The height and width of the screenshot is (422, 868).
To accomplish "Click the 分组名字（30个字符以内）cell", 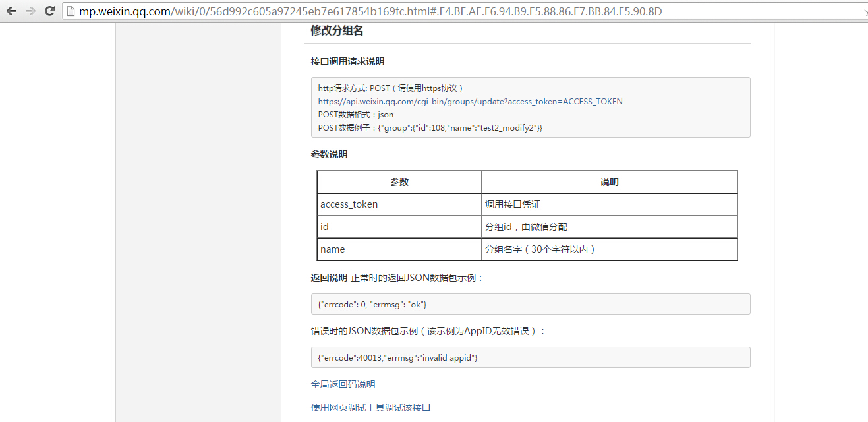I will [x=610, y=249].
